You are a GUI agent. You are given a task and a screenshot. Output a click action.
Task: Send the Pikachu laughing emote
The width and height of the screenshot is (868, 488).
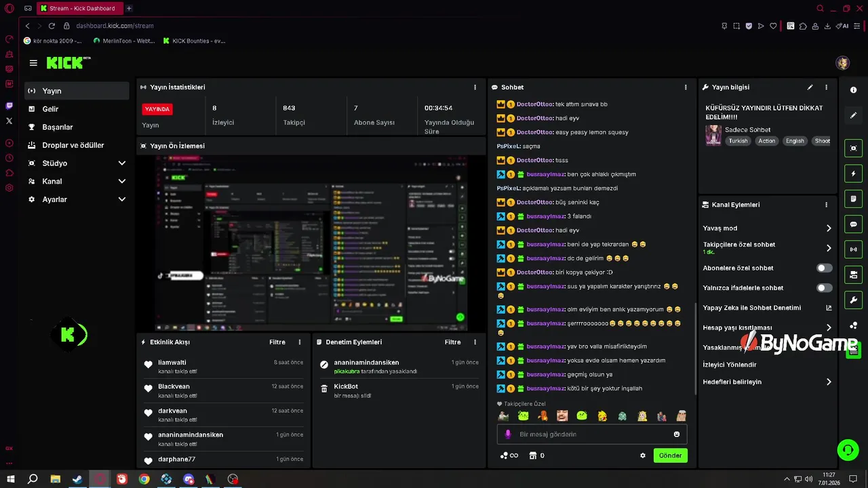602,415
